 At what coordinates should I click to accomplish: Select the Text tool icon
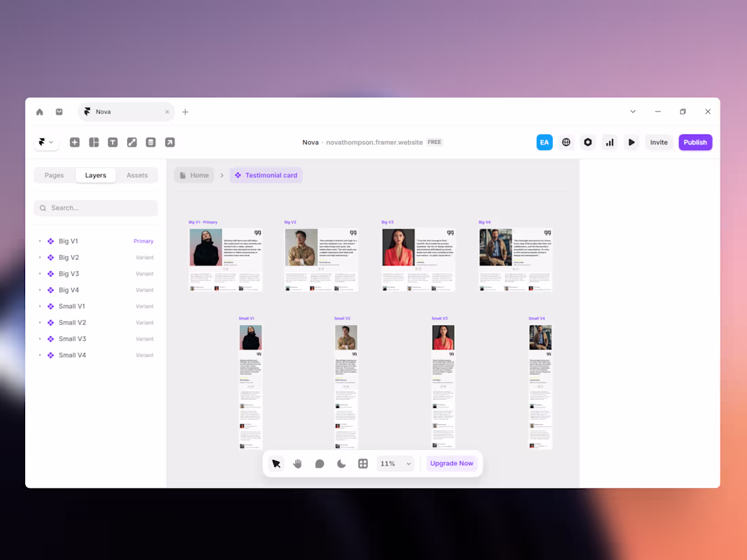click(113, 142)
